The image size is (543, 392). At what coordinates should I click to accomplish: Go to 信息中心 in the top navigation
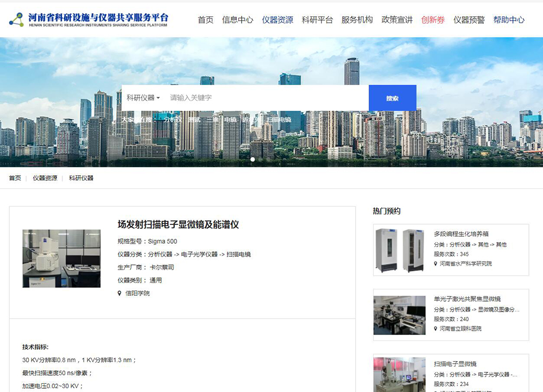pos(237,20)
